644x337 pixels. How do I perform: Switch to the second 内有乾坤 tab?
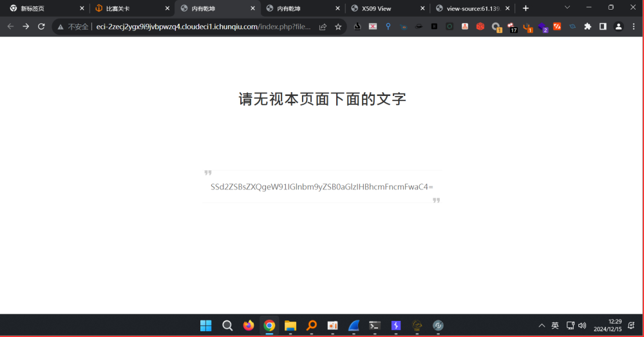coord(302,8)
